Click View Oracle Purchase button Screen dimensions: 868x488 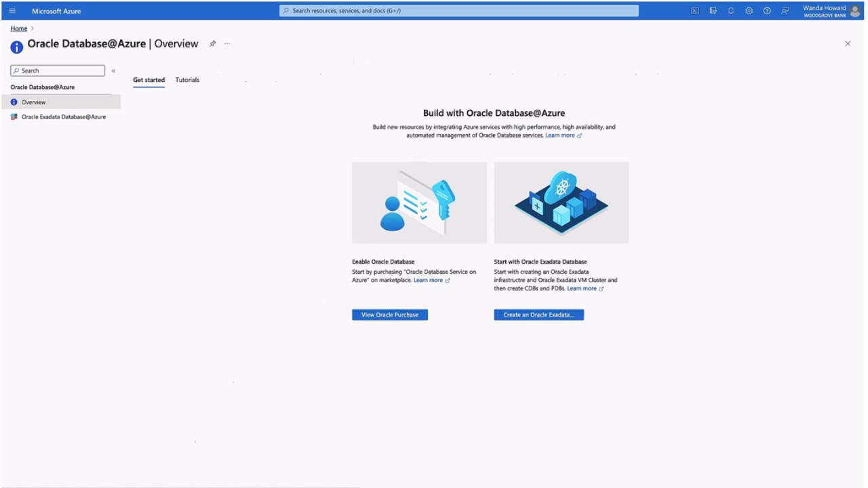pyautogui.click(x=390, y=314)
